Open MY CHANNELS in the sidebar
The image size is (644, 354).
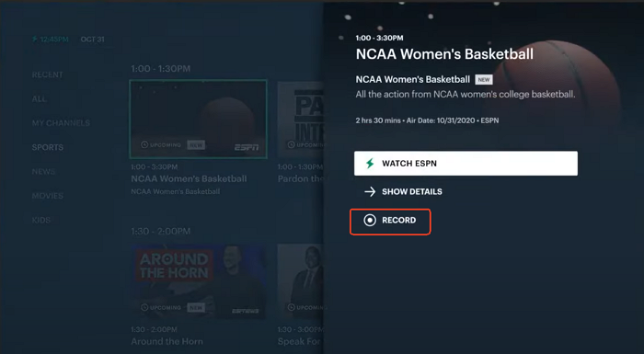pos(61,123)
